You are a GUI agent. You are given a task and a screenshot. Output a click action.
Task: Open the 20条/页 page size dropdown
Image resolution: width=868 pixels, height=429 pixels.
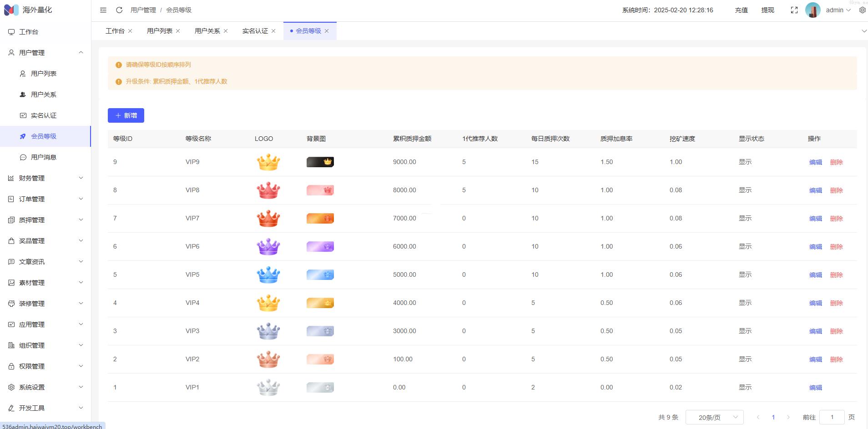pos(714,417)
